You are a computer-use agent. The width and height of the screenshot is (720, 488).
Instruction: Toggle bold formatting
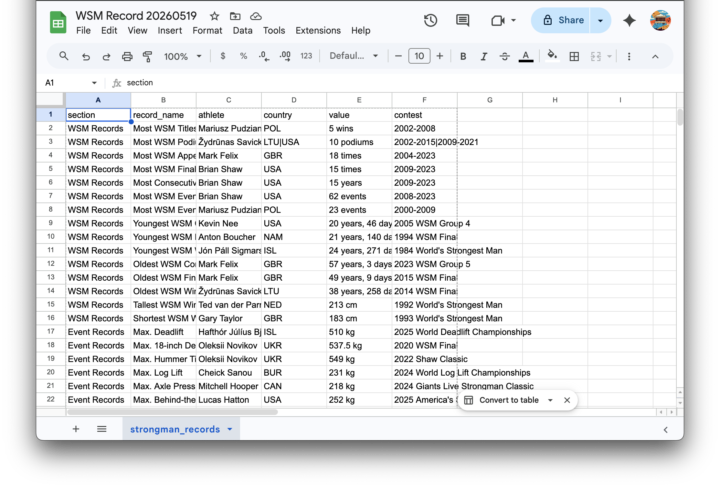point(463,56)
